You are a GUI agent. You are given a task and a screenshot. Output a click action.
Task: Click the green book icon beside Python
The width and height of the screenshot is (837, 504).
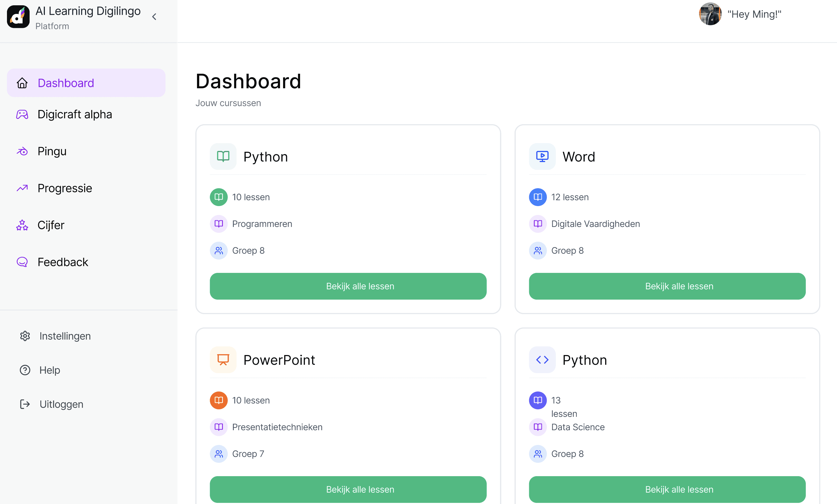(x=223, y=156)
